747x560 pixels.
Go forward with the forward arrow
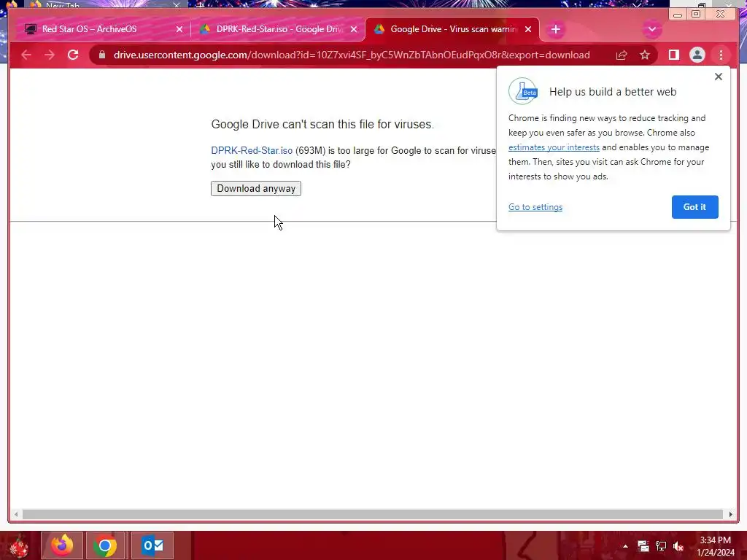click(50, 55)
